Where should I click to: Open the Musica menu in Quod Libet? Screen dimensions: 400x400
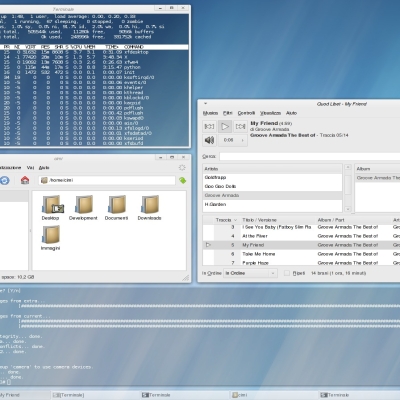[210, 113]
